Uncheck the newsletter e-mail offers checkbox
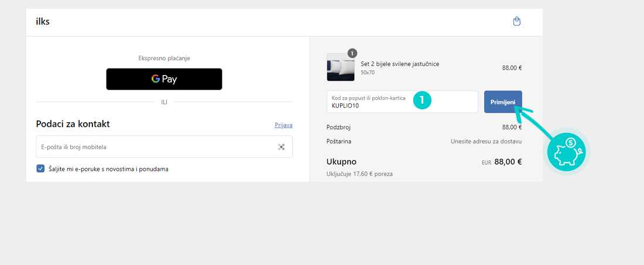 [x=40, y=168]
